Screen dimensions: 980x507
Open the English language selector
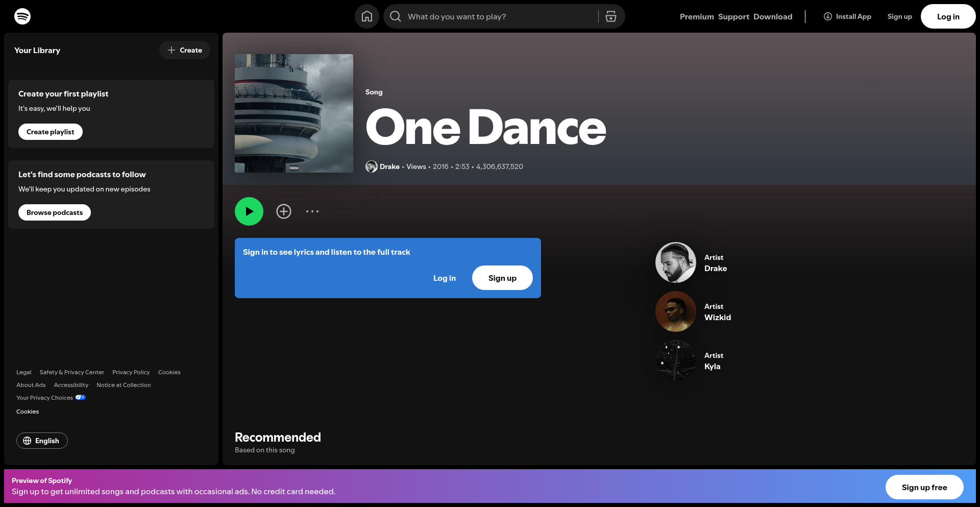(42, 441)
